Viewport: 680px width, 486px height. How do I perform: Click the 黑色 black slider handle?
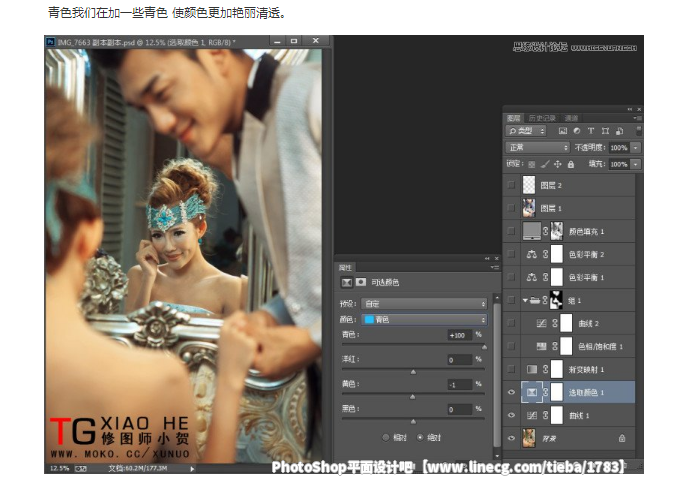pos(413,421)
